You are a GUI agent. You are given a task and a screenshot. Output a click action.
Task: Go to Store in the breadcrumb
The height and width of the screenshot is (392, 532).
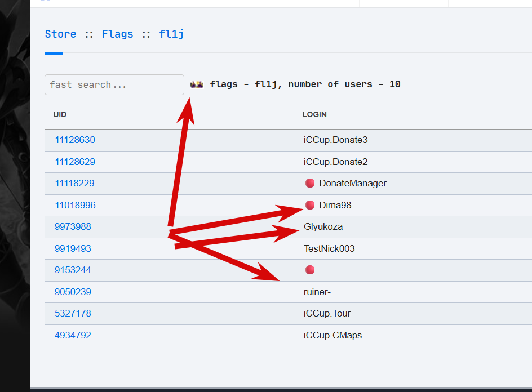click(x=60, y=34)
